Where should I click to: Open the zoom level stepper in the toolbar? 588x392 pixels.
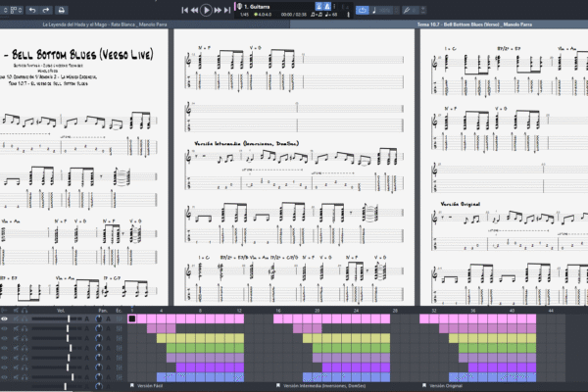5,10
